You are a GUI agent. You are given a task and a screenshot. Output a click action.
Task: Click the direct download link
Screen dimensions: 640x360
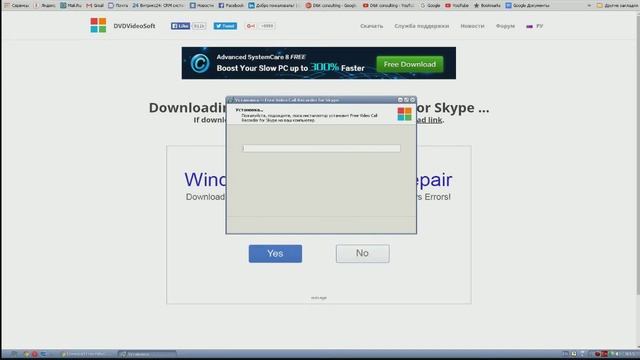coord(429,120)
